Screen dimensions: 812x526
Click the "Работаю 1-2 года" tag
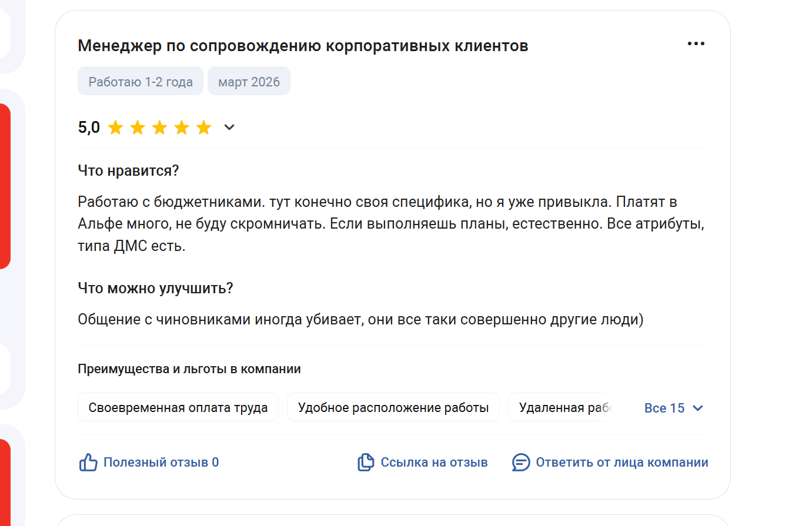pyautogui.click(x=141, y=82)
